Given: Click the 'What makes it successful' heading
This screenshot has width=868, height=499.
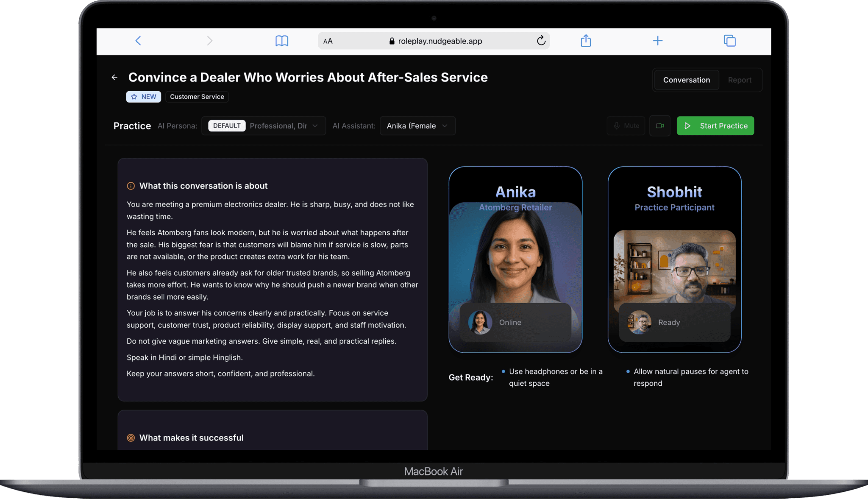Looking at the screenshot, I should point(192,438).
